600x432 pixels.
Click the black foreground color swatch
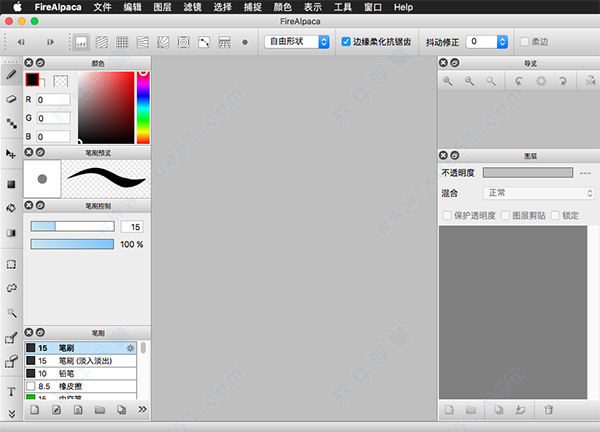(x=32, y=80)
